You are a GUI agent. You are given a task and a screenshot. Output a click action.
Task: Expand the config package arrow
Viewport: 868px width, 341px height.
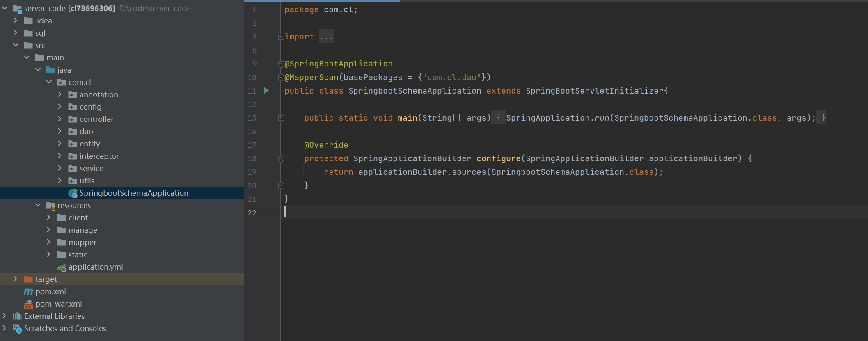(60, 106)
